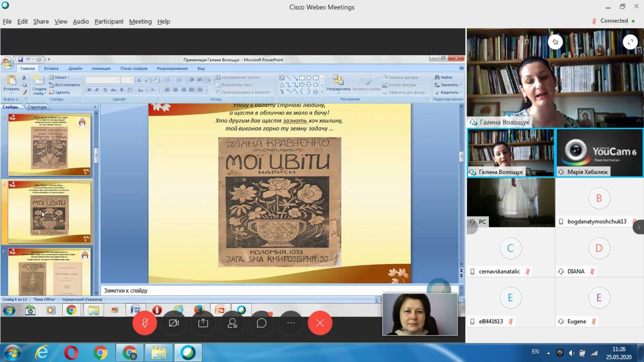Viewport: 644px width, 362px height.
Task: Save the presentation from Quick Access toolbar
Action: pos(20,60)
